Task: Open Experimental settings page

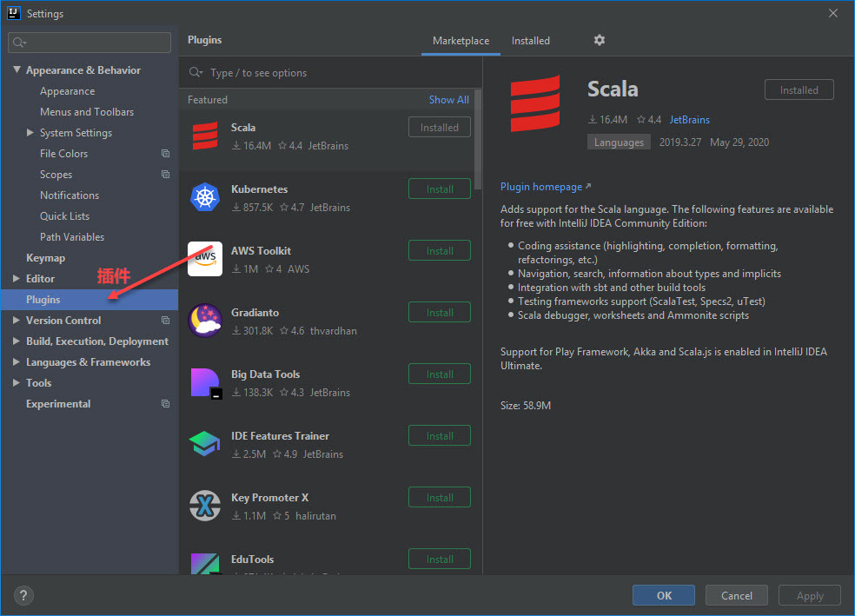Action: click(58, 404)
